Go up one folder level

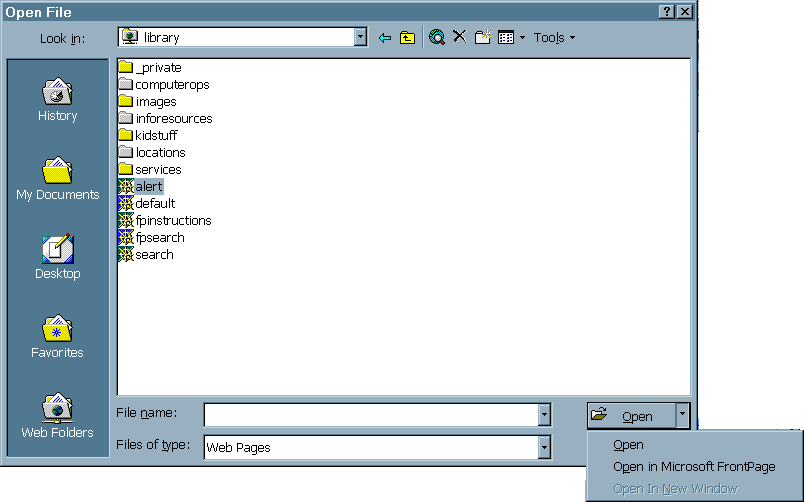point(408,38)
